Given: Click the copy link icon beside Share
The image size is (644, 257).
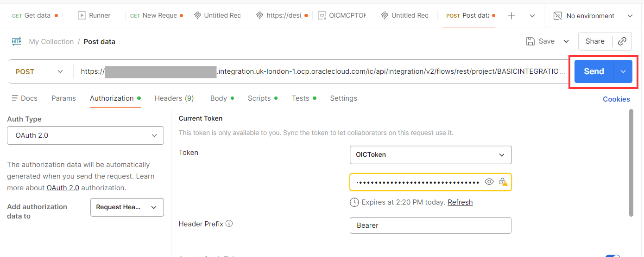Looking at the screenshot, I should tap(622, 41).
